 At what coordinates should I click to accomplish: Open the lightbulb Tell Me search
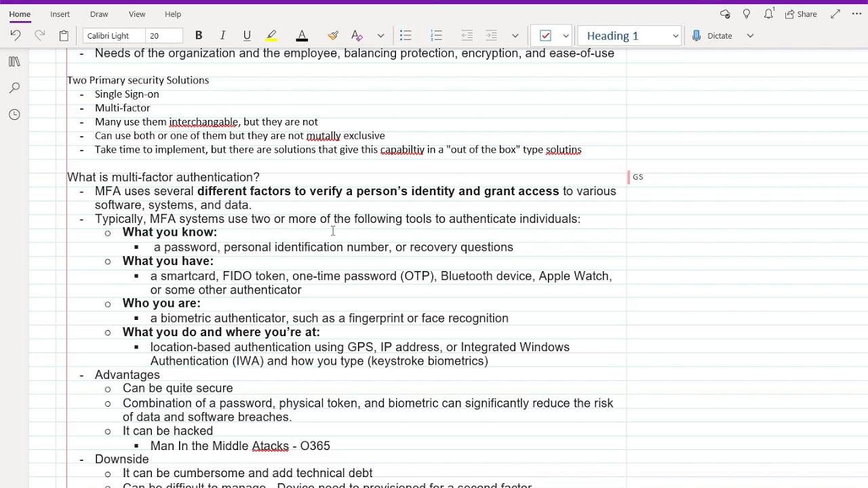point(747,14)
